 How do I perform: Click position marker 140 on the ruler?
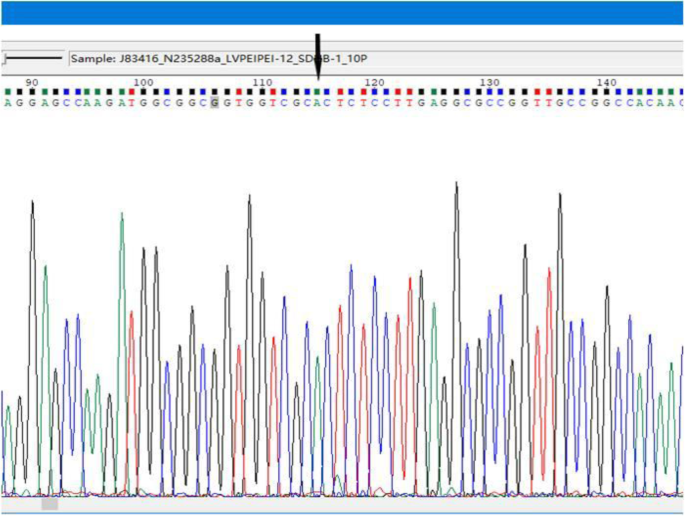coord(606,83)
